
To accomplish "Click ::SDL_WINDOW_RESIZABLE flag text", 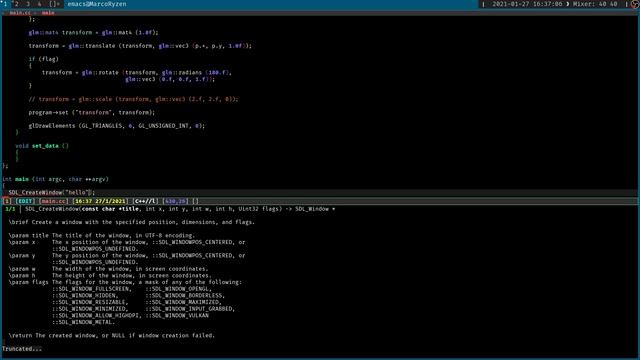I will tap(90, 302).
